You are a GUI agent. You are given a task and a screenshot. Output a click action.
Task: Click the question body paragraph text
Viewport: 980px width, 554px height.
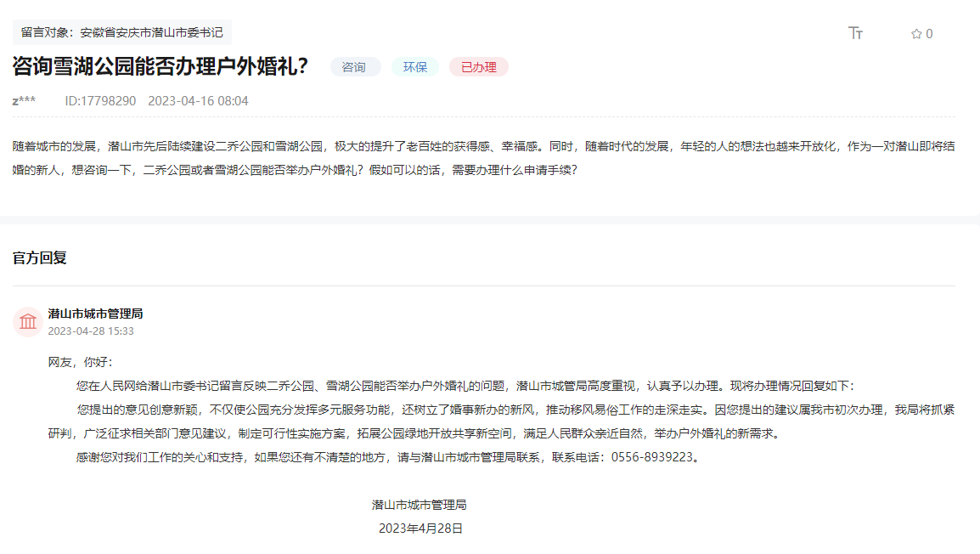tap(484, 157)
